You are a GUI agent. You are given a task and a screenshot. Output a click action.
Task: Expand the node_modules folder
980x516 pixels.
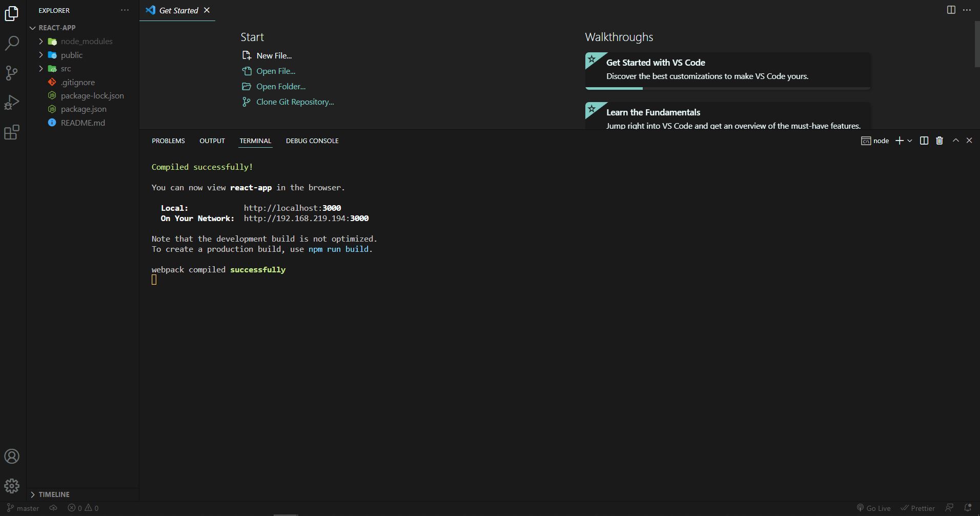pos(83,42)
